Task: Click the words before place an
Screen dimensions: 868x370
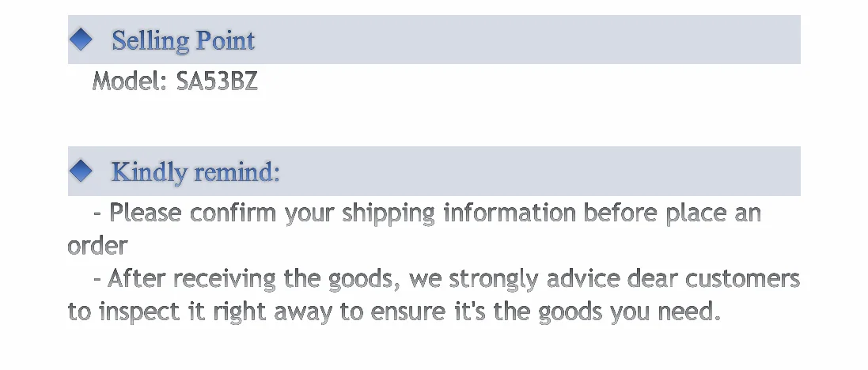Action: point(673,213)
